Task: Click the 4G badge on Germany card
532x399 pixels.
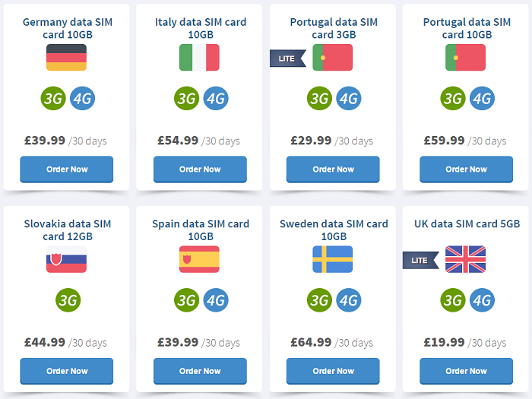Action: (x=82, y=98)
